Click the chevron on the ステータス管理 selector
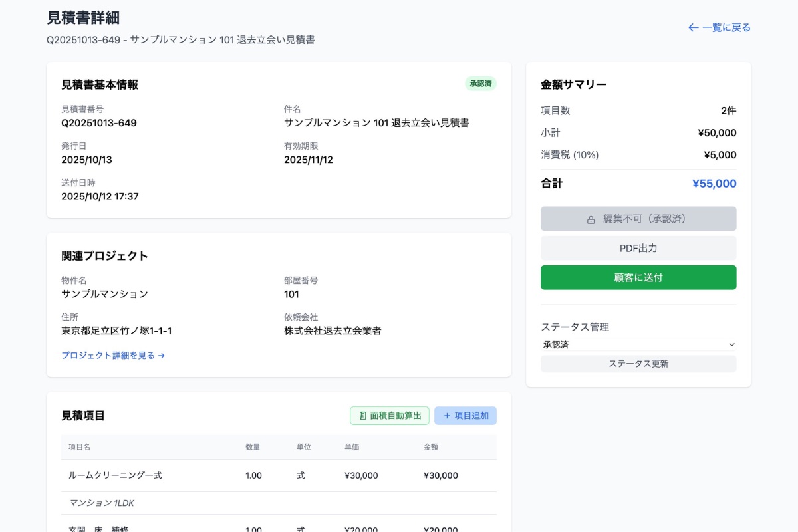Image resolution: width=798 pixels, height=532 pixels. pyautogui.click(x=731, y=344)
